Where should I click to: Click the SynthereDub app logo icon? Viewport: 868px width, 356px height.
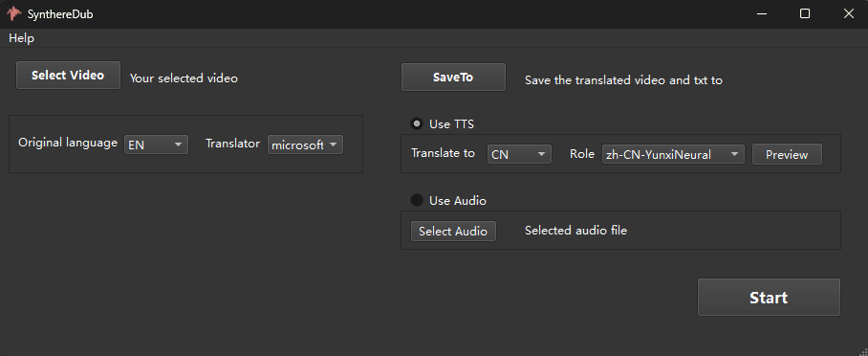[14, 13]
